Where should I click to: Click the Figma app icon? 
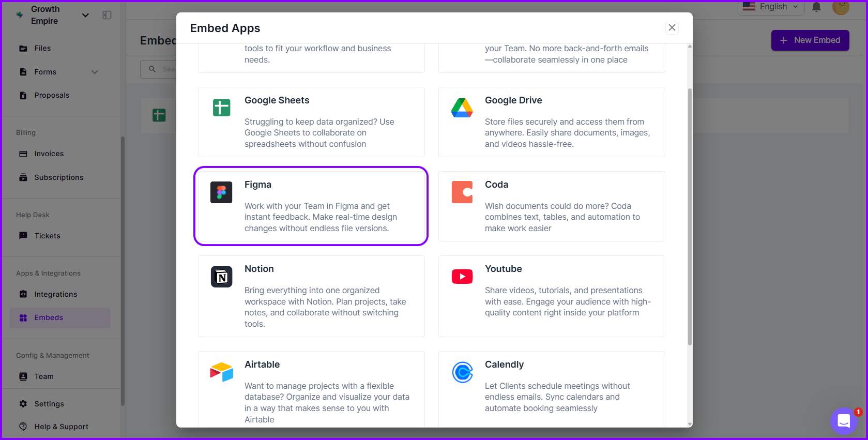tap(221, 192)
